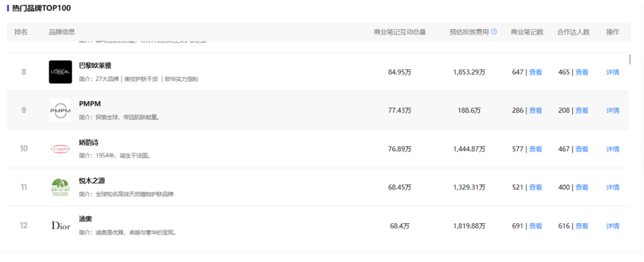This screenshot has width=644, height=262.
Task: Click the brand name 娇韵诗
Action: click(x=88, y=143)
